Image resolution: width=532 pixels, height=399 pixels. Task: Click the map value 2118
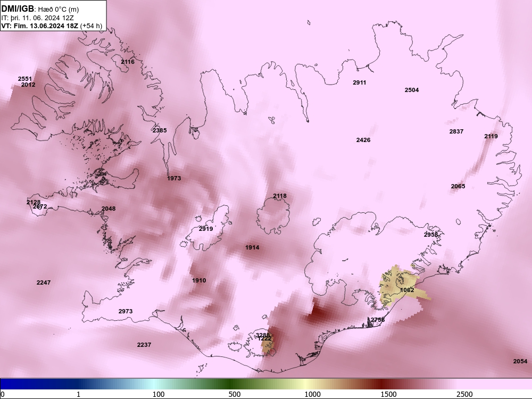point(280,196)
